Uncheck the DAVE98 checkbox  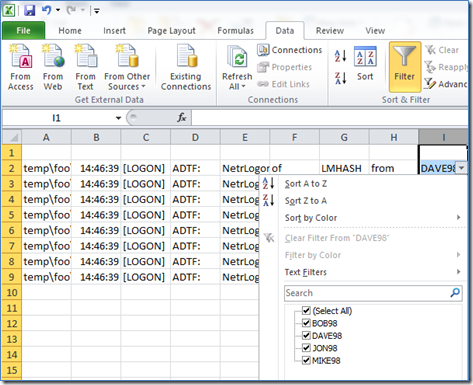point(306,335)
